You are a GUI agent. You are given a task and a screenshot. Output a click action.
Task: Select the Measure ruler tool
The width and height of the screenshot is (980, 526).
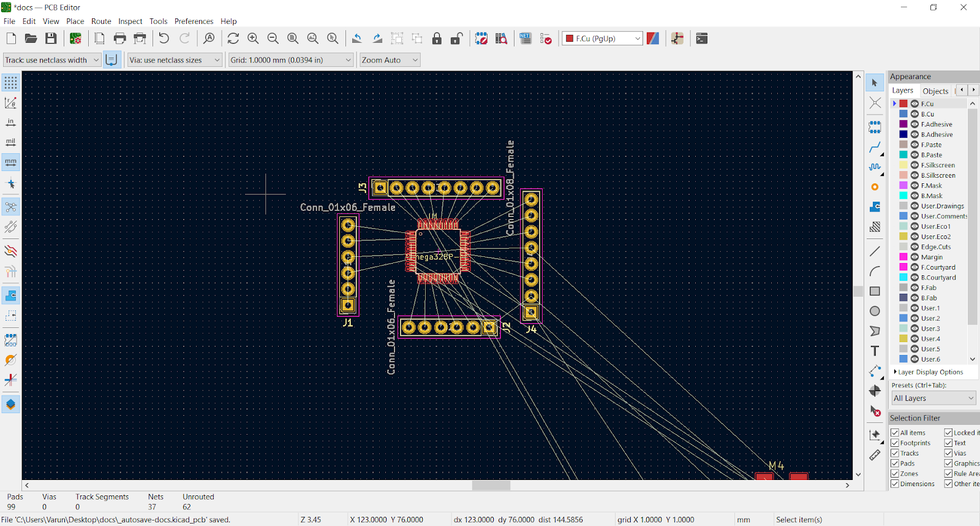pos(875,455)
